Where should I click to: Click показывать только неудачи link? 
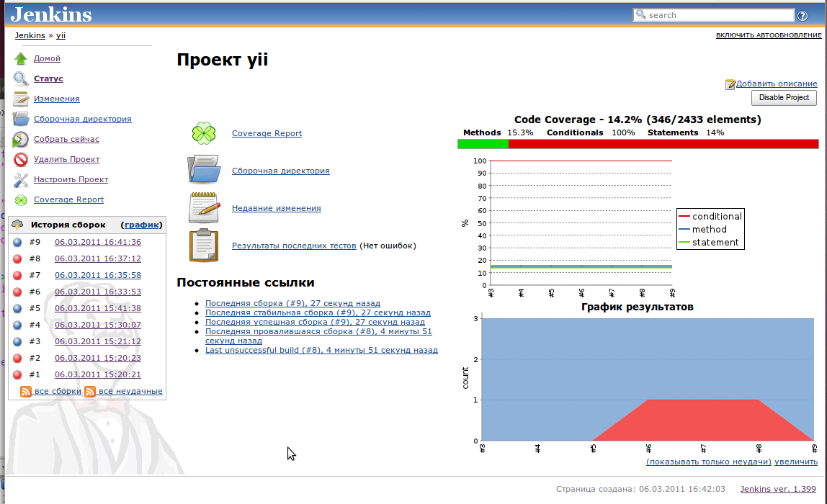708,462
